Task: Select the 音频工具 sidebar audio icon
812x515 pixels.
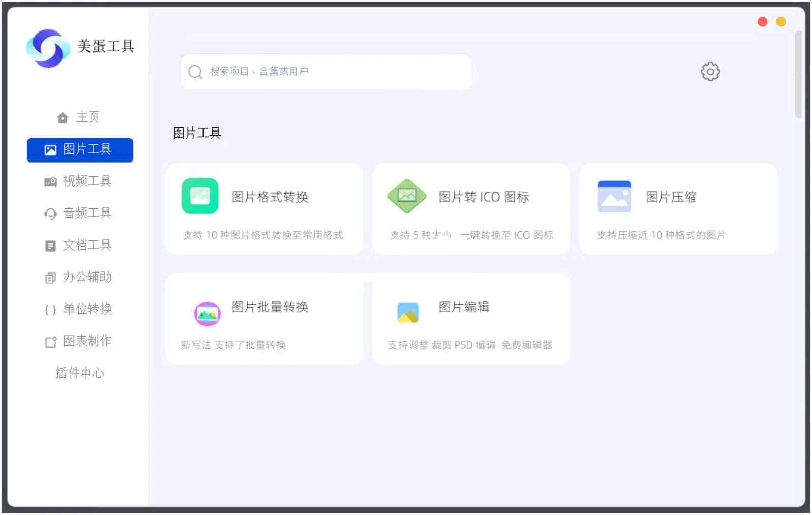Action: 50,213
